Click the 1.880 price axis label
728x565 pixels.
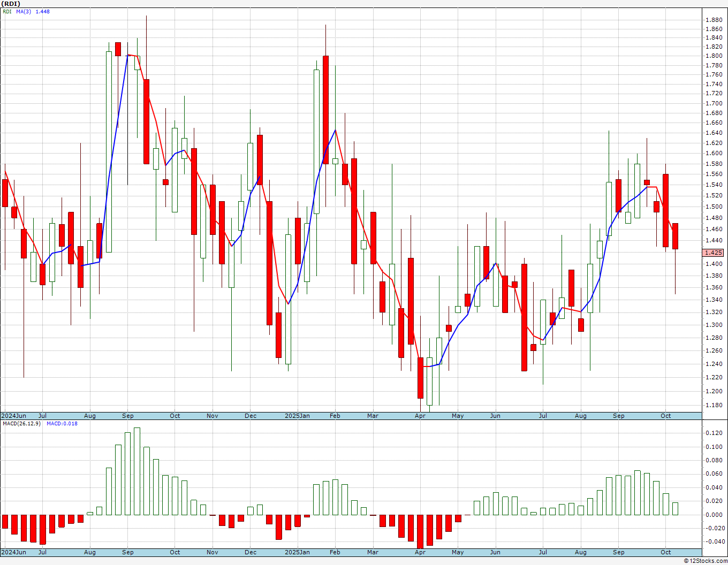tap(714, 20)
